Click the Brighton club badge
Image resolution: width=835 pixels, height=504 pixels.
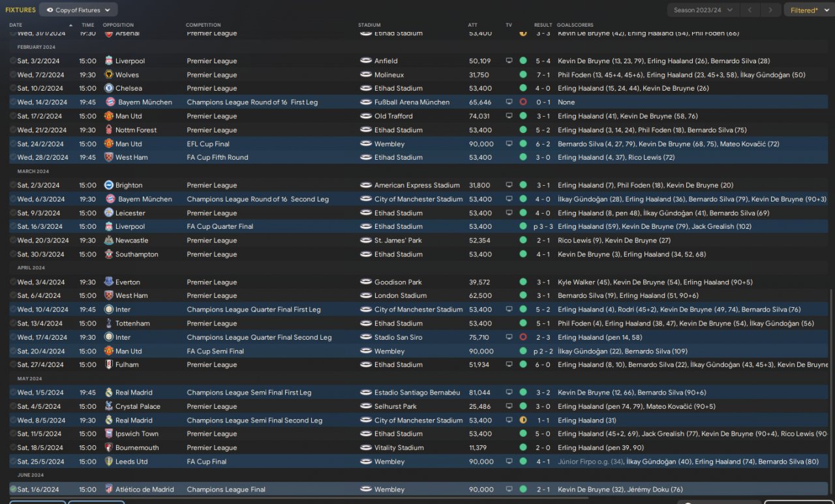tap(109, 185)
